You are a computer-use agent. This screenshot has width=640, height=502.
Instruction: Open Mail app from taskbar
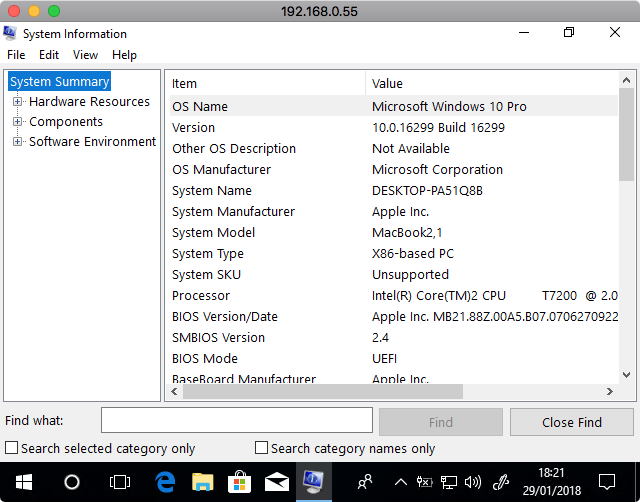point(277,482)
